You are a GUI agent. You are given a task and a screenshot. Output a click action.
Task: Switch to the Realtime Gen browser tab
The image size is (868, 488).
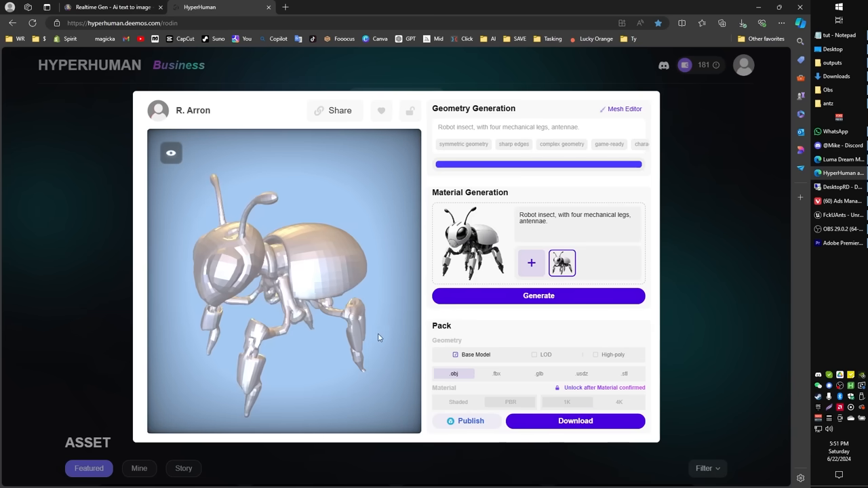112,7
